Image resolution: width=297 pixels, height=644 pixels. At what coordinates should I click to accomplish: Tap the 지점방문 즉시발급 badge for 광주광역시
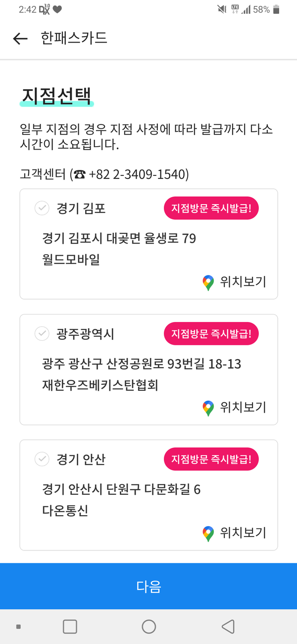[x=211, y=334]
